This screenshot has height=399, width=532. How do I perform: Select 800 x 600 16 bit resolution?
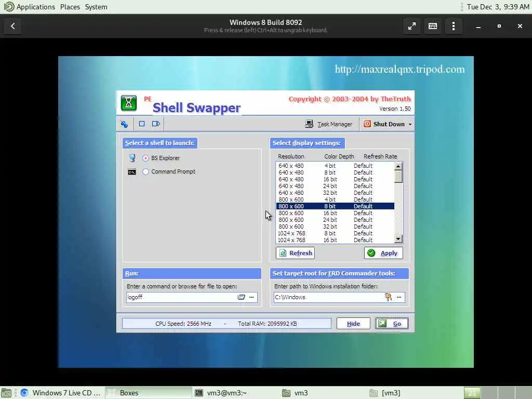point(335,213)
